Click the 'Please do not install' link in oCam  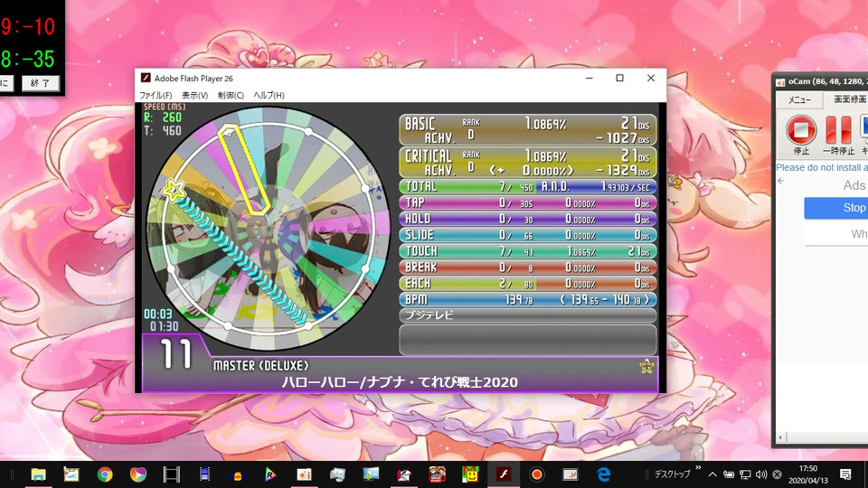click(x=822, y=167)
